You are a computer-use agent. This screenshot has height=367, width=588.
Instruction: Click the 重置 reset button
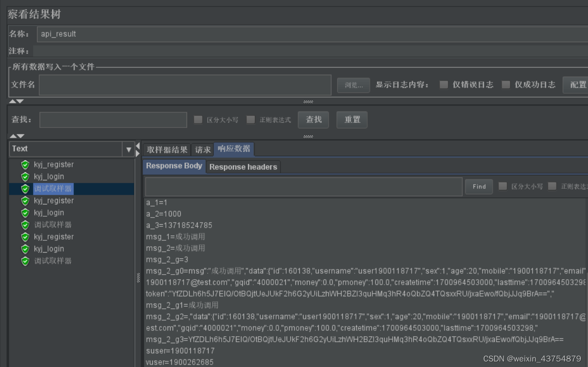352,120
